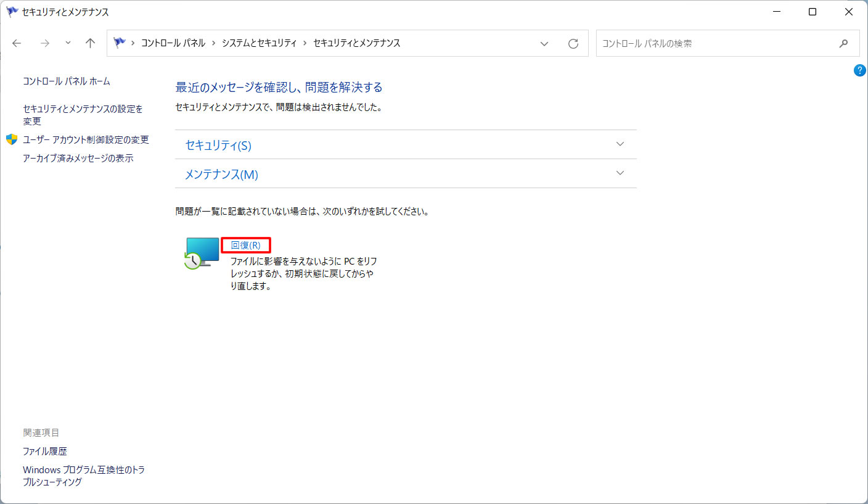Image resolution: width=868 pixels, height=504 pixels.
Task: Open アーカイブ済みメッセージの表示
Action: coord(78,159)
